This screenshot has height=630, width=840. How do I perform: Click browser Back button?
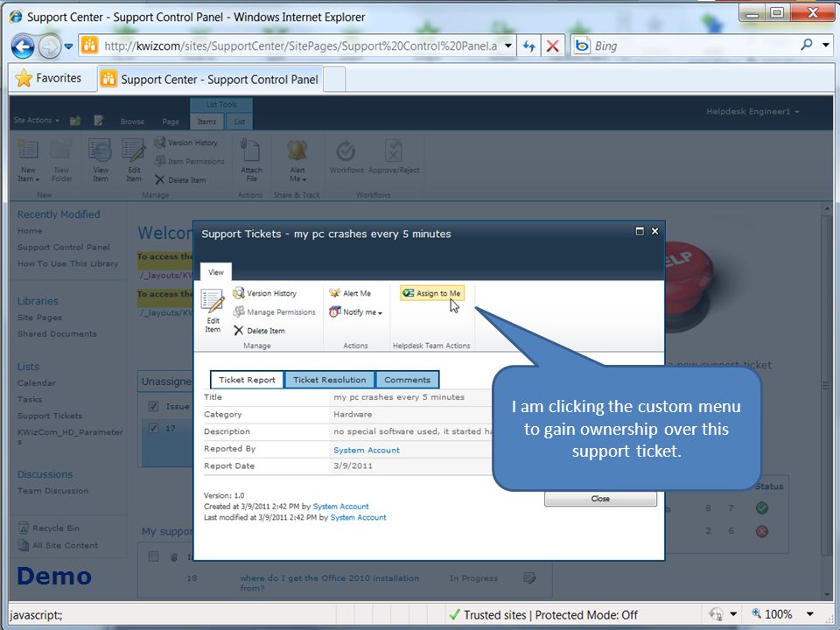[x=23, y=46]
